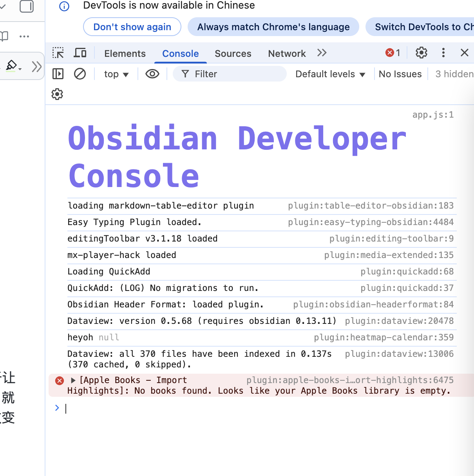
Task: Switch to the Elements tab
Action: click(125, 53)
